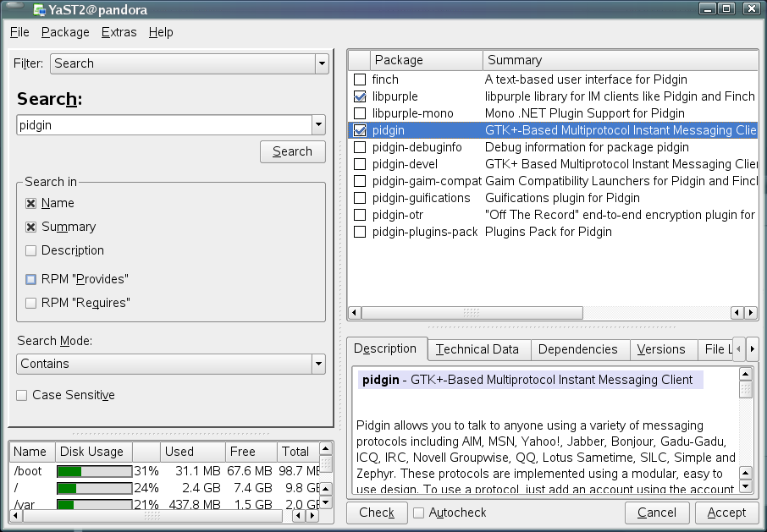Screen dimensions: 767x532
Task: Open the Extras menu
Action: (118, 32)
